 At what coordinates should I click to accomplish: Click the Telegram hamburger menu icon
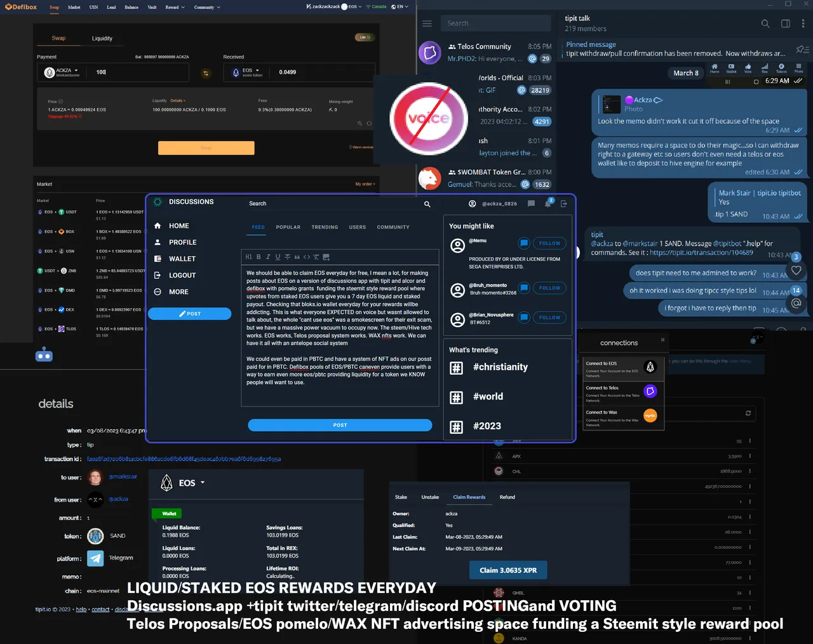tap(427, 23)
